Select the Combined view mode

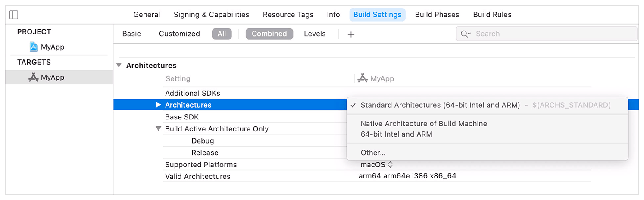coord(269,34)
